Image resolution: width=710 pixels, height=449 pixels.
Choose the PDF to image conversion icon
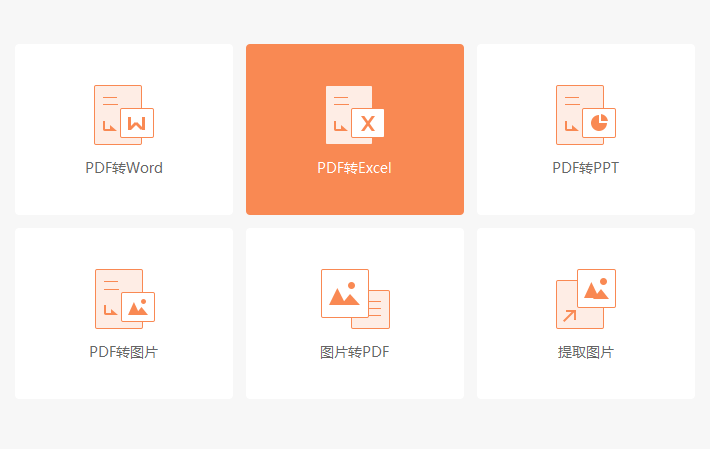125,299
